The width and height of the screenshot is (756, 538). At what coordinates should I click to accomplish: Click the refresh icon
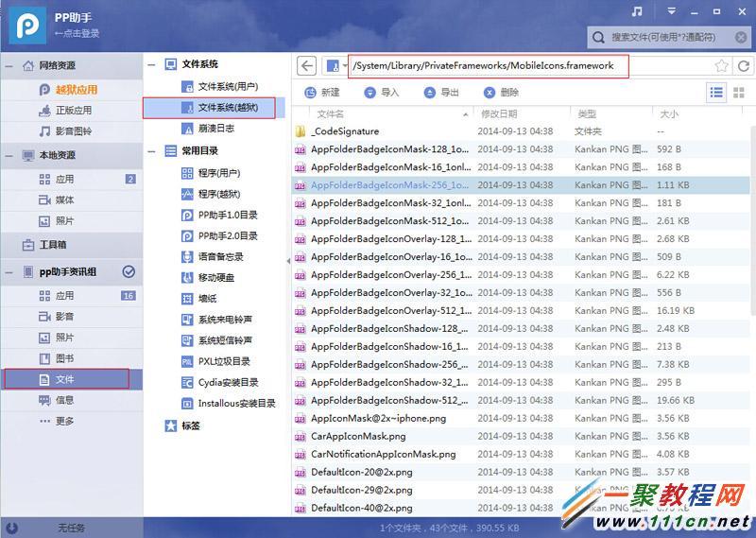tap(744, 66)
